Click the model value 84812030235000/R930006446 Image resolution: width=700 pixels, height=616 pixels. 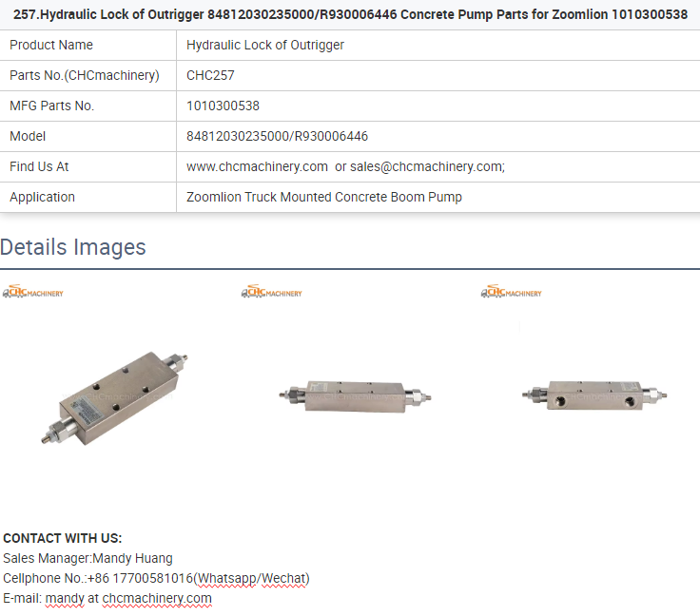[x=277, y=136]
